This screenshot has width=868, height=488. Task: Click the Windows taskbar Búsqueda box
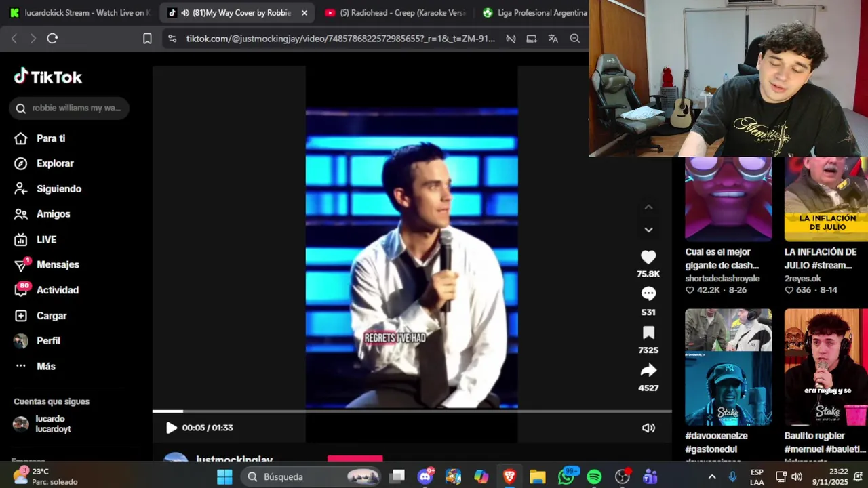pyautogui.click(x=313, y=477)
